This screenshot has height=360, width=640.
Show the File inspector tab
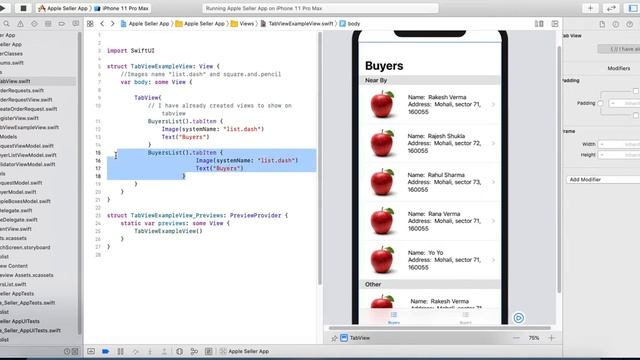(602, 24)
